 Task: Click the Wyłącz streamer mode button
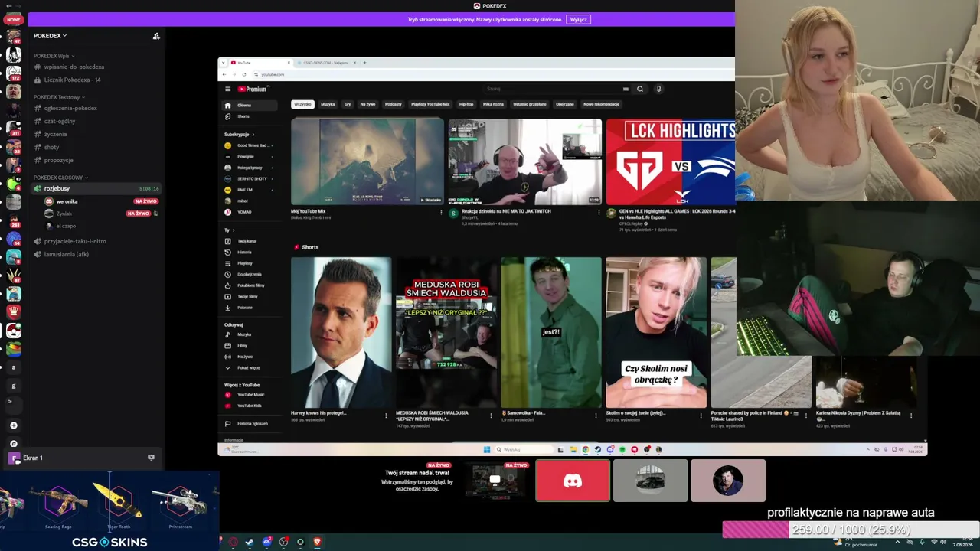coord(578,19)
